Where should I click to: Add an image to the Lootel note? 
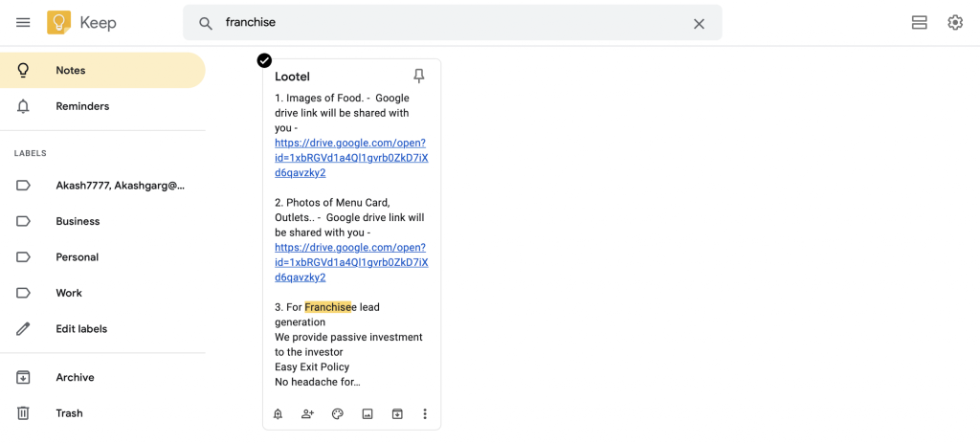(367, 413)
